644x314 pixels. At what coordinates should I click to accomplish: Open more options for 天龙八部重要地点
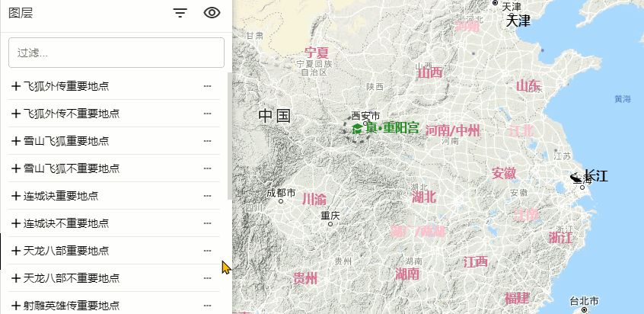[x=207, y=251]
